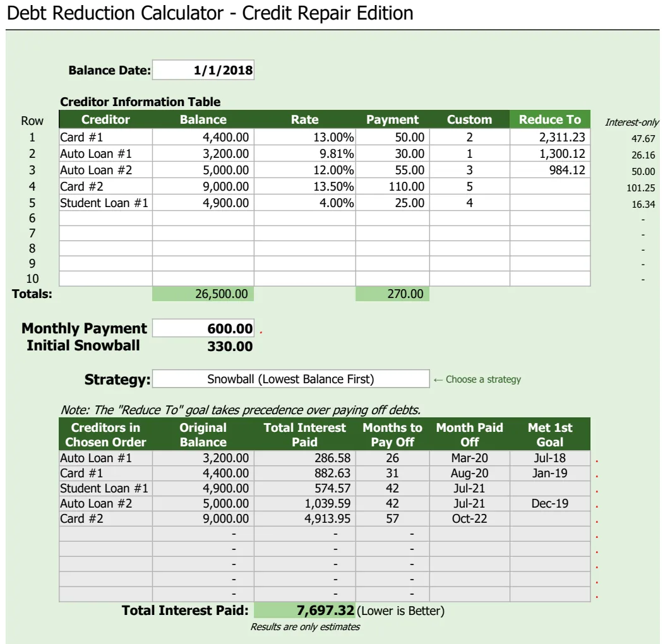Select the payment cell 25.00
Screen dimensions: 665x644
pos(393,203)
